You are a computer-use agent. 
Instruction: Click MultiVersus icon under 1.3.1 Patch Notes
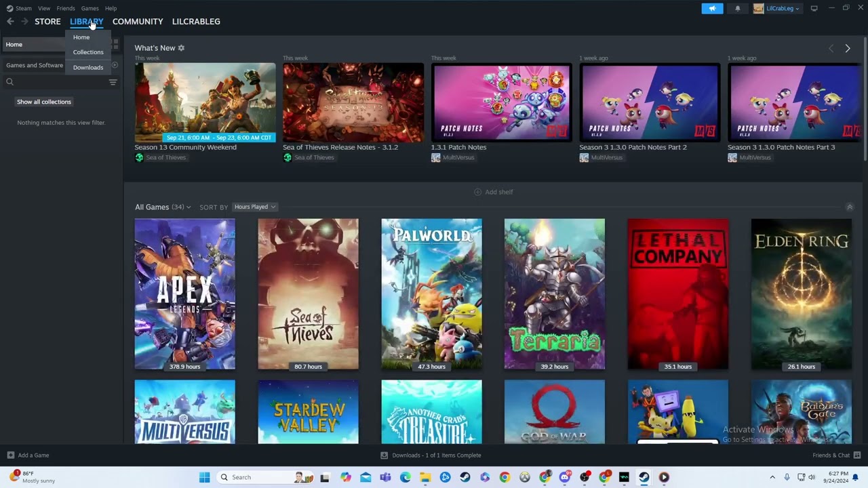tap(435, 157)
